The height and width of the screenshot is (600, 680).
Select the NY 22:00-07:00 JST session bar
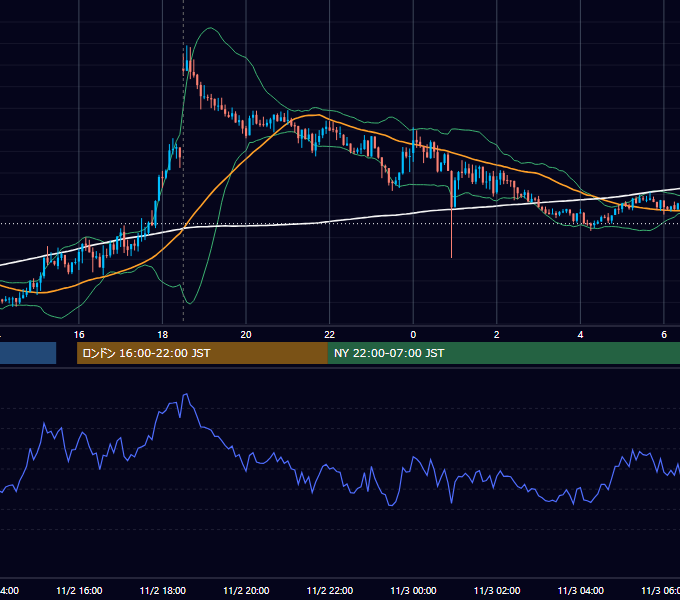coord(503,353)
